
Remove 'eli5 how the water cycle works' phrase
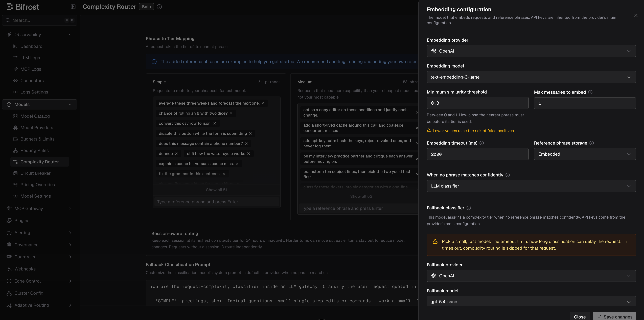248,153
